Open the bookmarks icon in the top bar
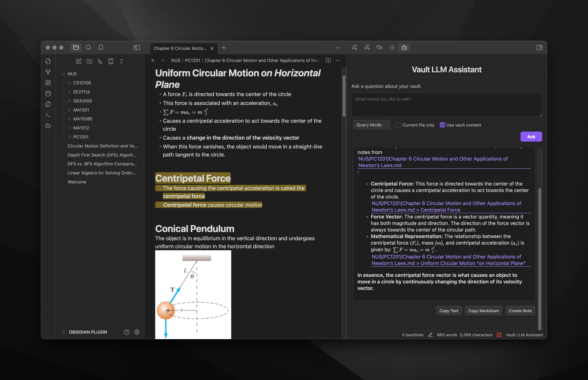Viewport: 588px width, 380px height. tap(101, 47)
